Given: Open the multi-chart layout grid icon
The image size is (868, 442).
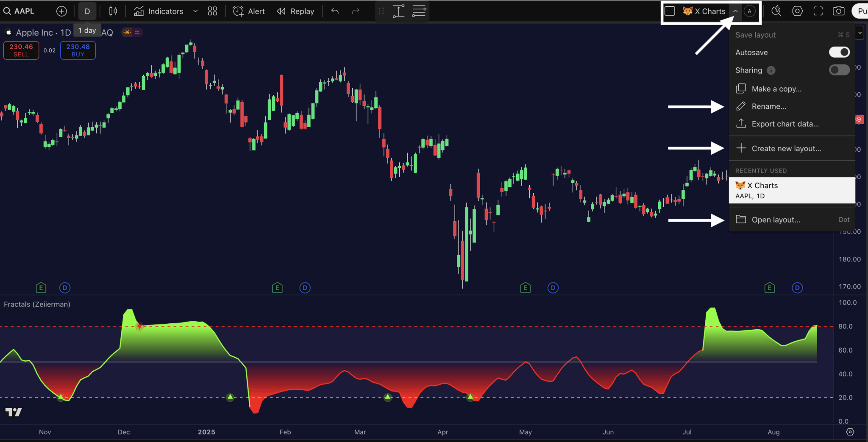Looking at the screenshot, I should [x=212, y=11].
